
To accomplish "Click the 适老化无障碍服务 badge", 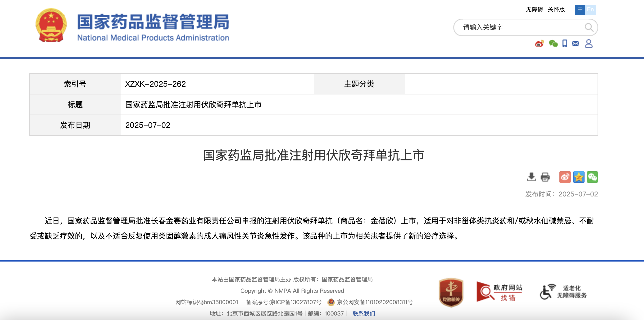I will click(x=563, y=292).
